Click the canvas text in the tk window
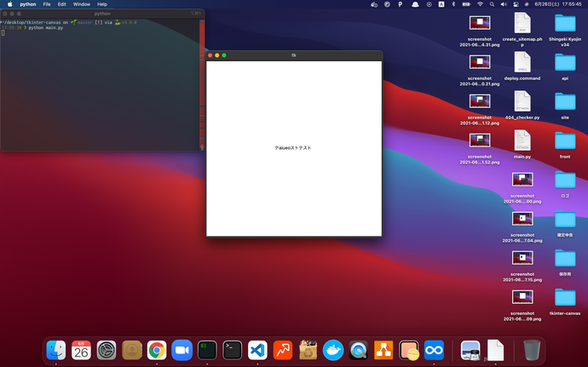588x367 pixels. [x=293, y=147]
